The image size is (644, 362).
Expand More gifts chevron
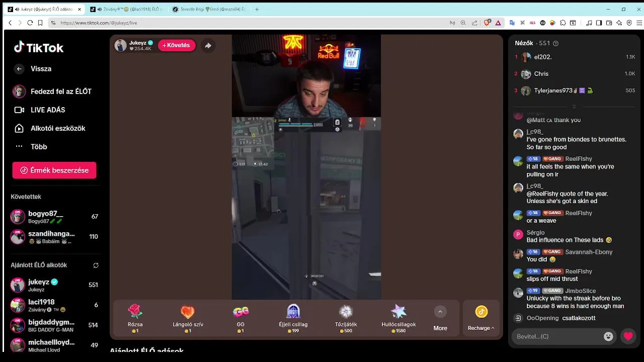[x=440, y=312]
